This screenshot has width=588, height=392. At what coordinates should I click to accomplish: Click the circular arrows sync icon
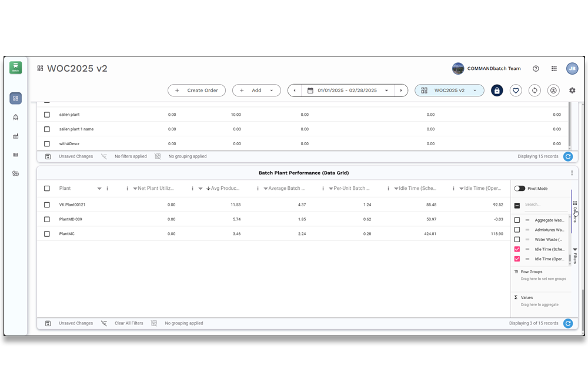[x=534, y=91]
